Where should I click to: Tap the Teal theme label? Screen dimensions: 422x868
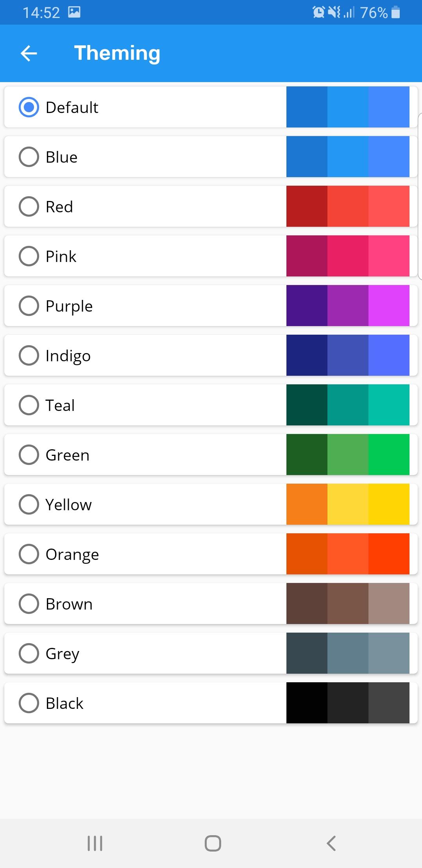[60, 405]
